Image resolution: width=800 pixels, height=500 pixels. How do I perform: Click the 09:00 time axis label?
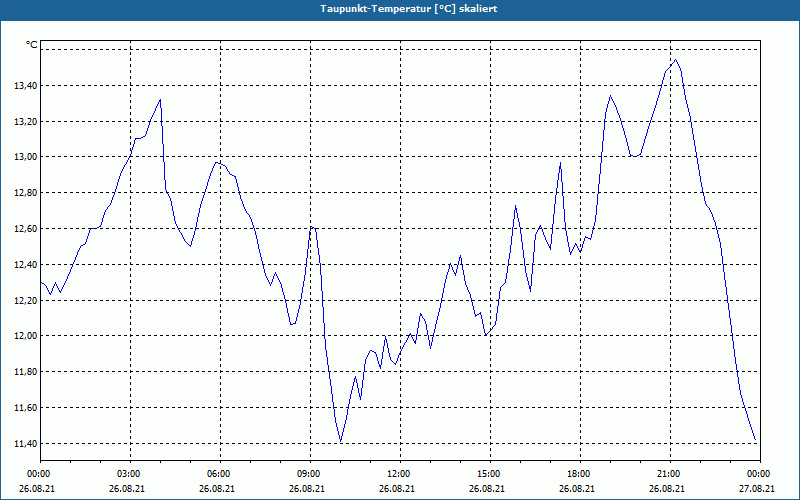[x=310, y=474]
